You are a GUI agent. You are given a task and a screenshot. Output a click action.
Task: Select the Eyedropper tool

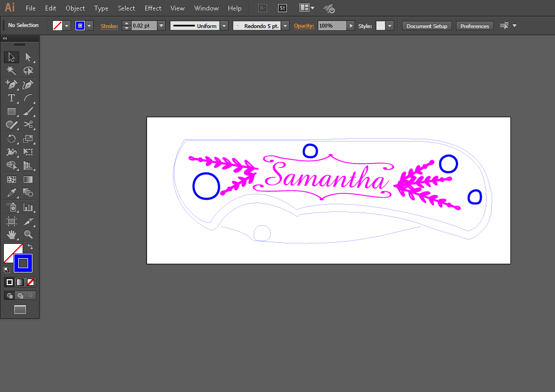coord(11,193)
